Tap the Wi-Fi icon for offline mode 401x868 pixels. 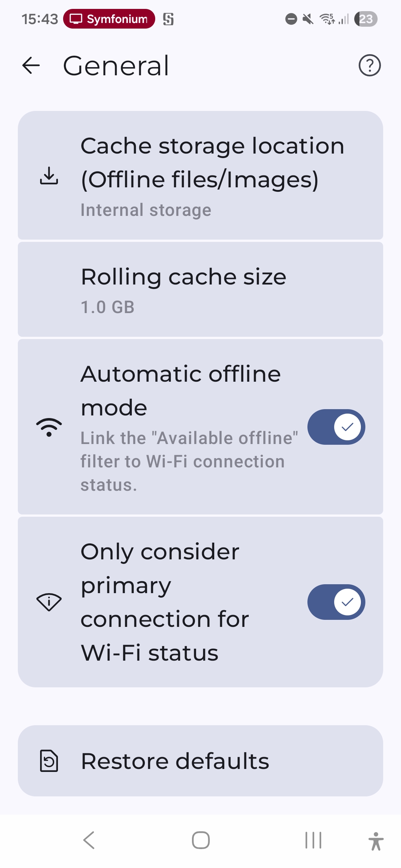49,427
